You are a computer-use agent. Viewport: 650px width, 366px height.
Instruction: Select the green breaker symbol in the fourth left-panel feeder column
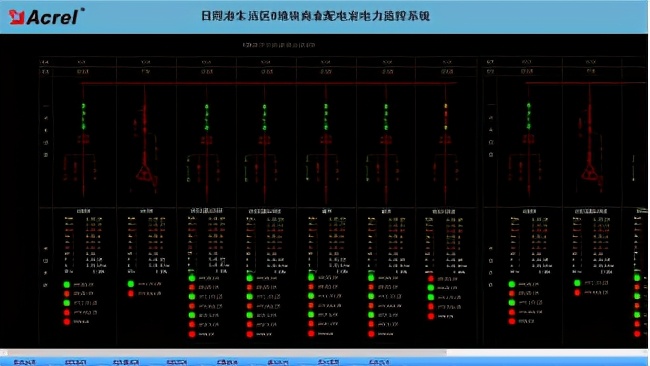coord(264,117)
